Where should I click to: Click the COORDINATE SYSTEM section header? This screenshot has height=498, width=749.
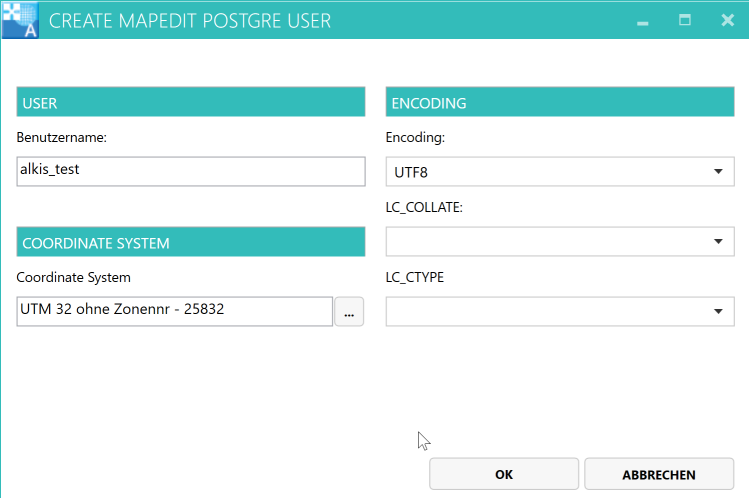191,243
